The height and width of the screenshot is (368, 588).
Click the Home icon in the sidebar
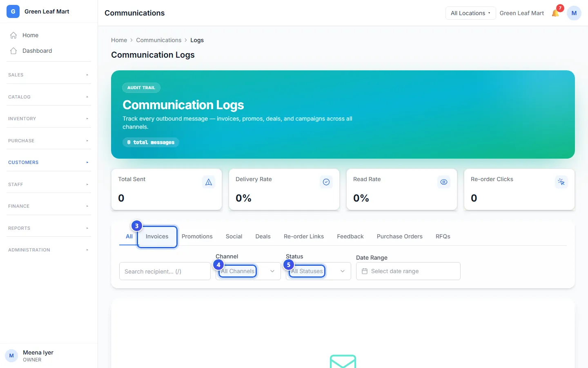click(x=13, y=35)
